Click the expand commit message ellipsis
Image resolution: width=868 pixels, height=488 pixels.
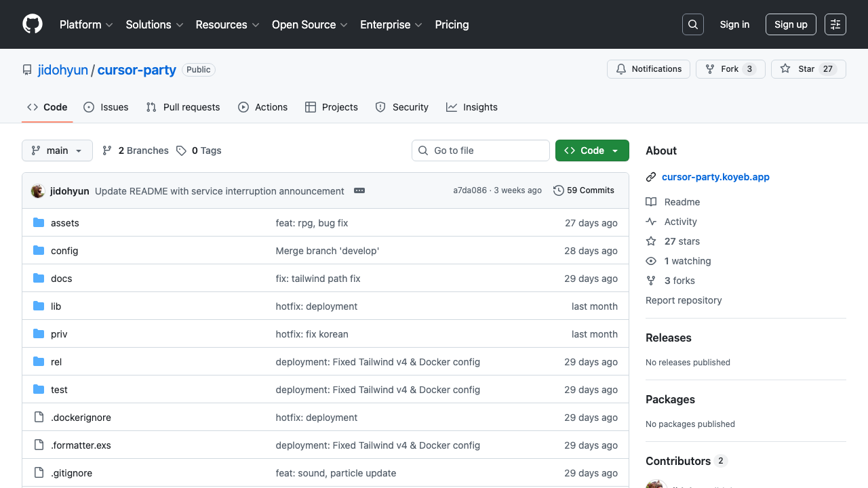(359, 190)
